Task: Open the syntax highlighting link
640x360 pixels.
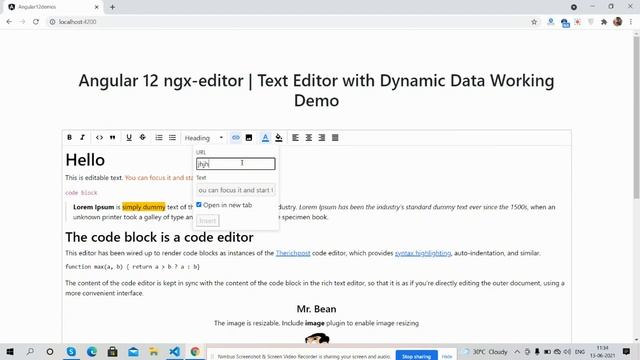Action: (x=423, y=253)
